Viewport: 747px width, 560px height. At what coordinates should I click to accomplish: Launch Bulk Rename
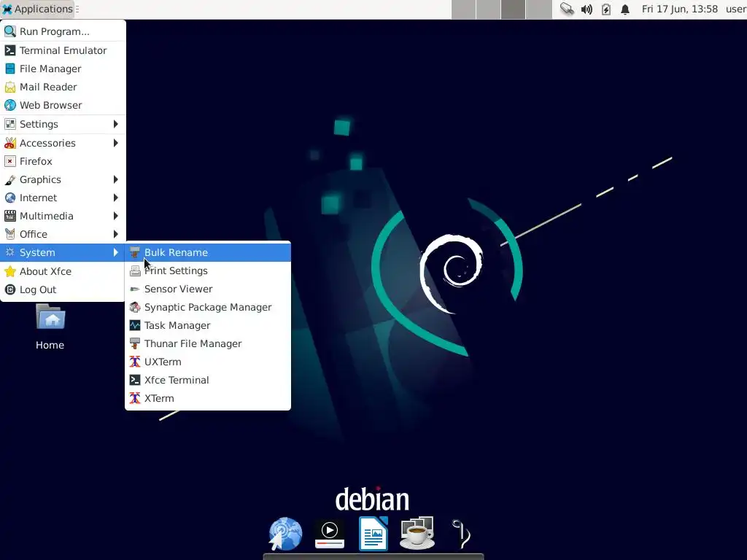point(208,252)
